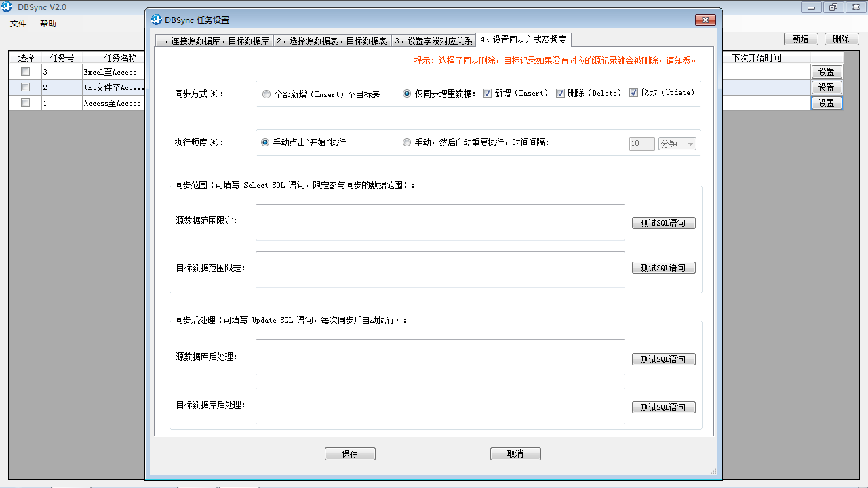Click the DBSync icon in the main window
This screenshot has height=488, width=868.
[6, 5]
